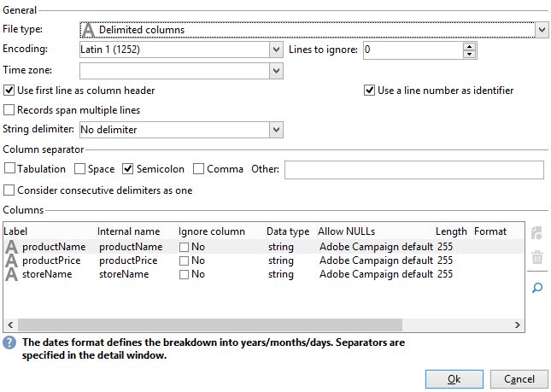Screen dimensions: 551x392
Task: Select the productName row string type icon
Action: pos(11,247)
